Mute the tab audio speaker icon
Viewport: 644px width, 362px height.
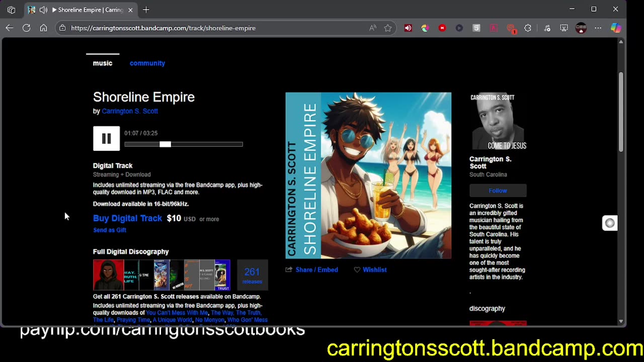(x=43, y=10)
